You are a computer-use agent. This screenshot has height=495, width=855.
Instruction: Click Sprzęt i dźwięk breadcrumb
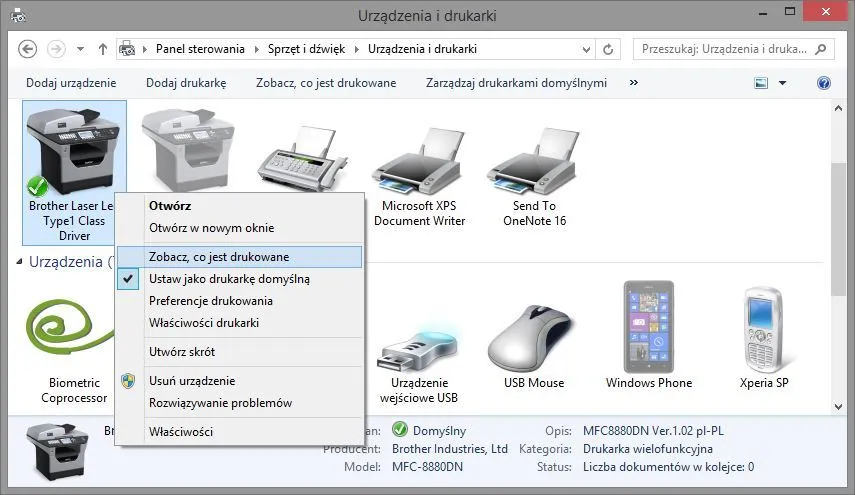306,49
